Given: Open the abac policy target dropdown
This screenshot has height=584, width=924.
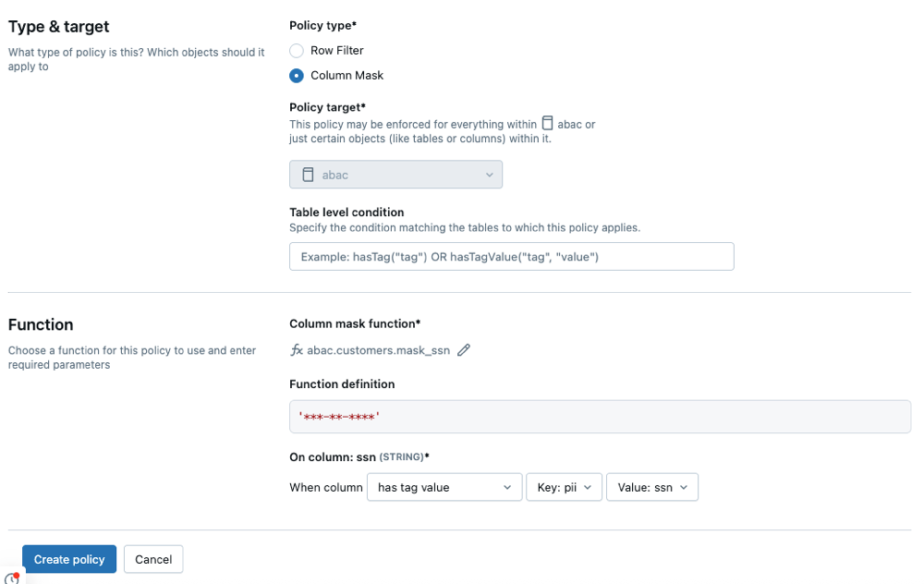Looking at the screenshot, I should coord(395,175).
